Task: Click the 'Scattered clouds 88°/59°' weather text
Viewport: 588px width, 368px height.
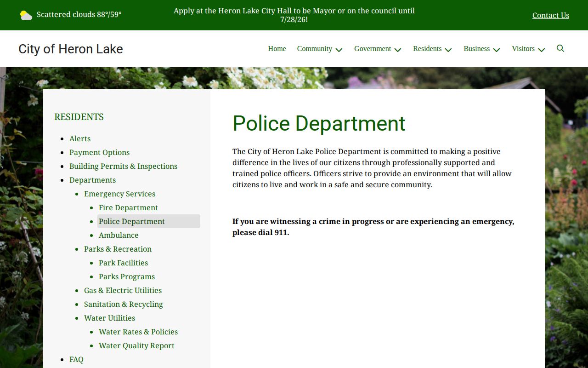Action: (79, 14)
